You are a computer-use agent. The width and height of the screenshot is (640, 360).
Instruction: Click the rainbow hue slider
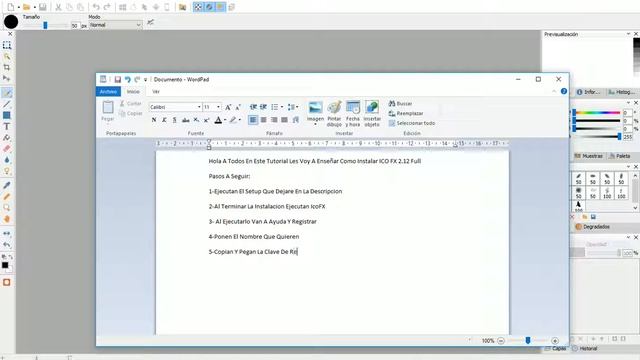(x=597, y=113)
